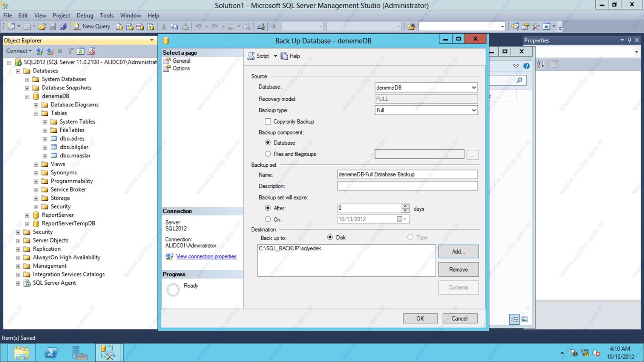Open the Script dropdown arrow

[275, 56]
